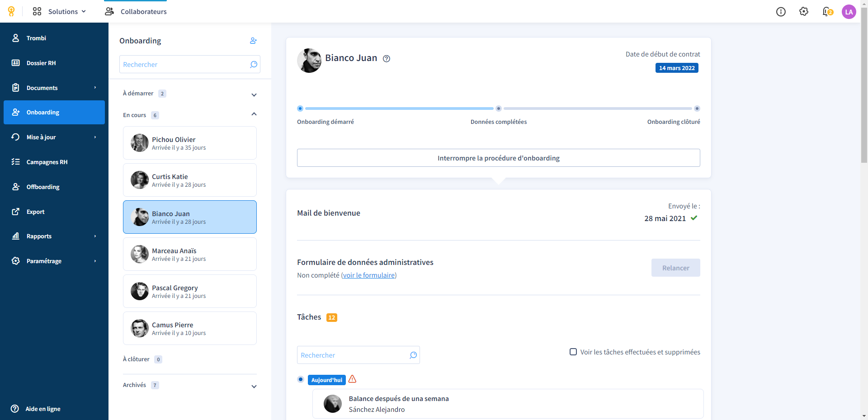The height and width of the screenshot is (420, 868).
Task: Click the help icon beside Bianco Juan's name
Action: click(x=387, y=58)
